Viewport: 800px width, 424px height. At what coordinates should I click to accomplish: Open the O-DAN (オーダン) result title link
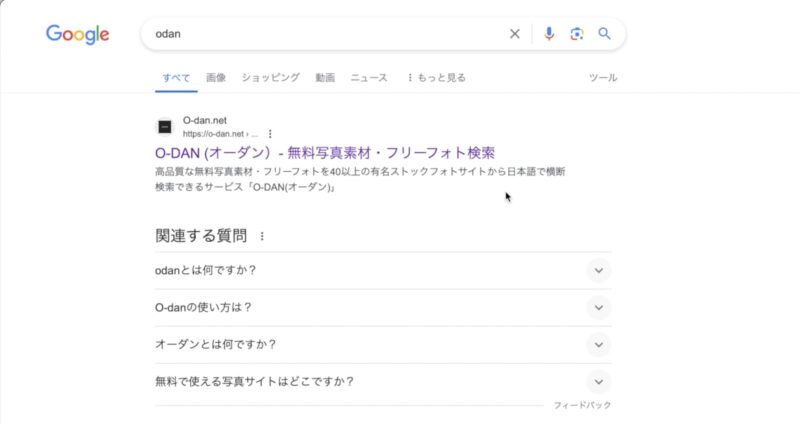tap(325, 153)
